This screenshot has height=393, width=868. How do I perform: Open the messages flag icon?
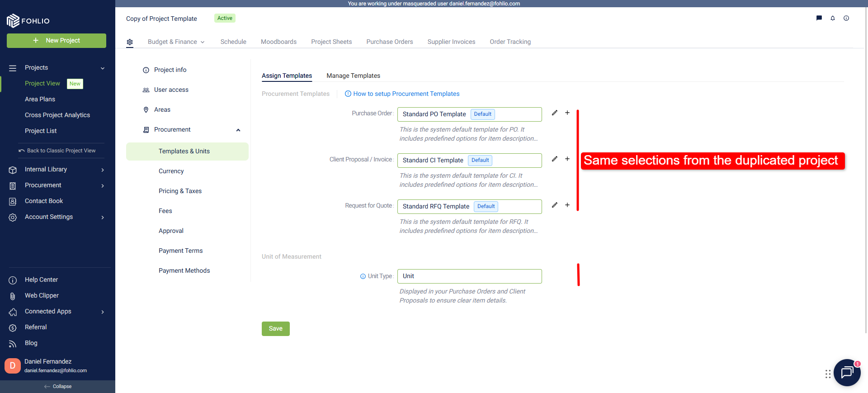click(x=819, y=18)
